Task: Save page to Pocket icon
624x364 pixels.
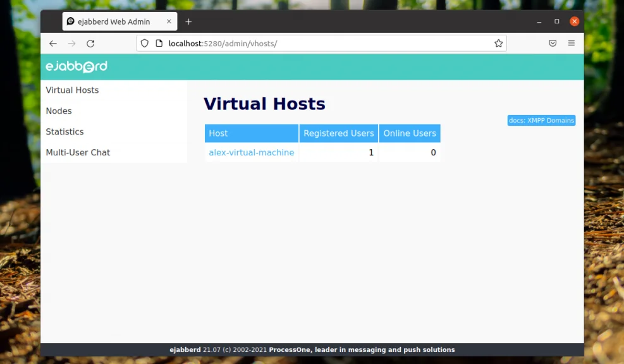Action: [553, 43]
